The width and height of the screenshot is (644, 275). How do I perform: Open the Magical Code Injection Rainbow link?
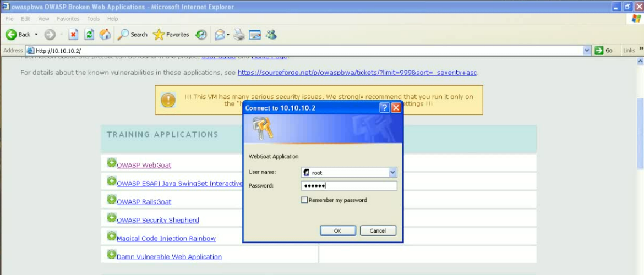point(166,239)
